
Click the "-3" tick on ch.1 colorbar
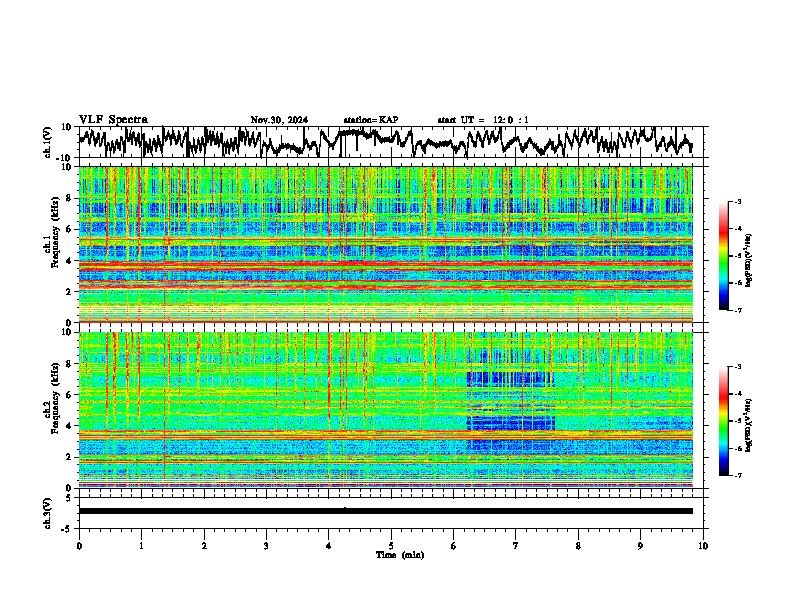coord(738,201)
